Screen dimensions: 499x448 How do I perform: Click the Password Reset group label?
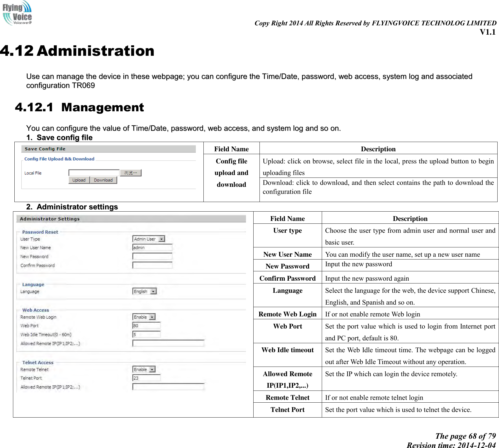40,232
